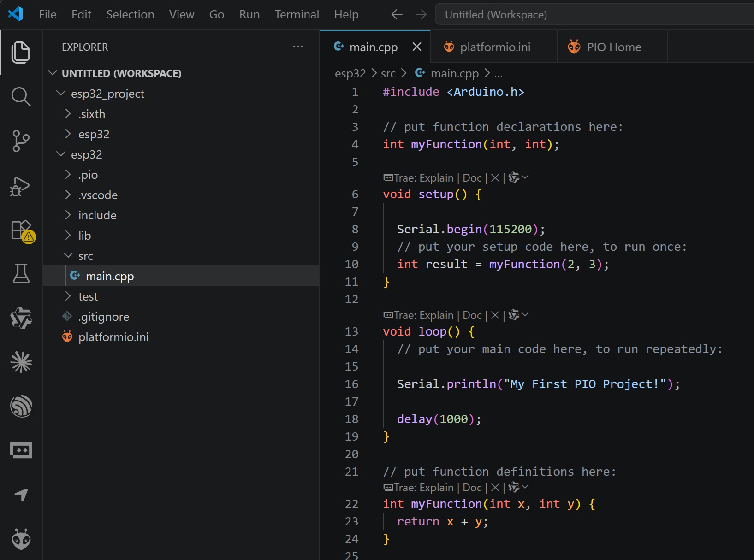The image size is (754, 560).
Task: Open the Espressif ESP-IDF icon view
Action: pos(21,407)
